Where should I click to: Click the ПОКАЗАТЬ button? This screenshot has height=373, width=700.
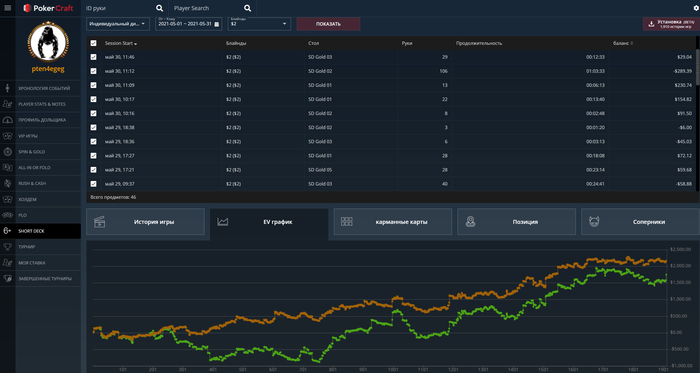[x=328, y=24]
